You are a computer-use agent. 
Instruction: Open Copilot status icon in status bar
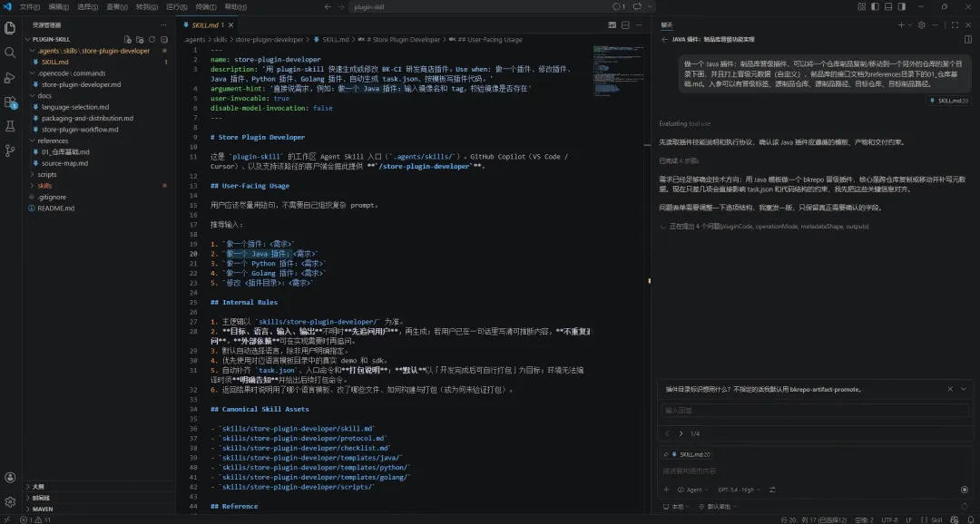click(x=953, y=519)
